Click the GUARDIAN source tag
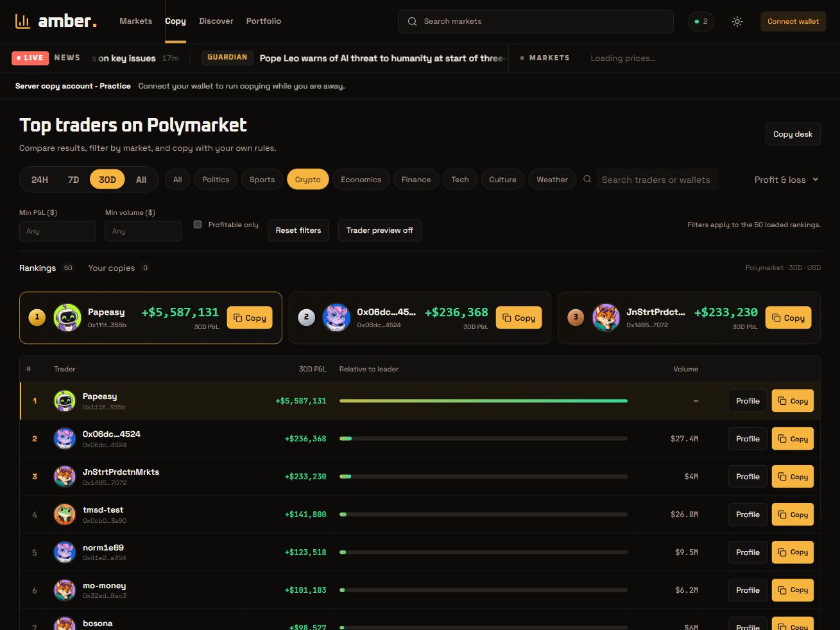This screenshot has height=630, width=840. coord(227,57)
